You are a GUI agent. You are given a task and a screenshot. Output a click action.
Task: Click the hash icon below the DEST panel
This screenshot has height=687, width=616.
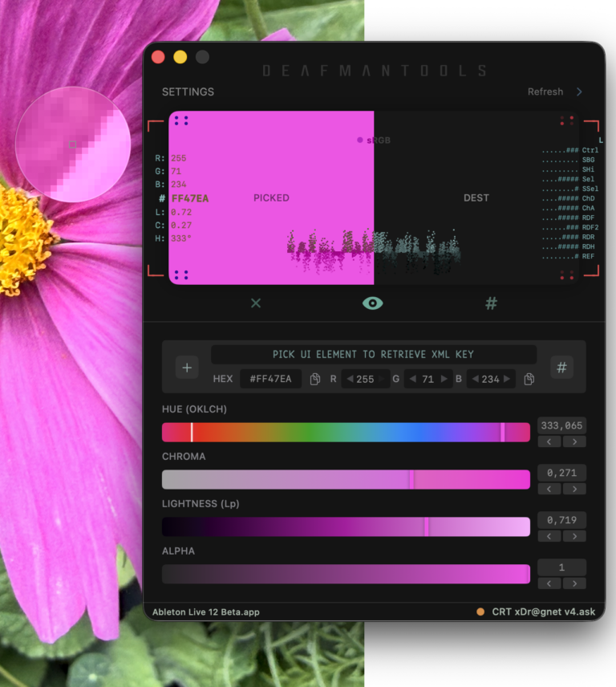tap(491, 303)
